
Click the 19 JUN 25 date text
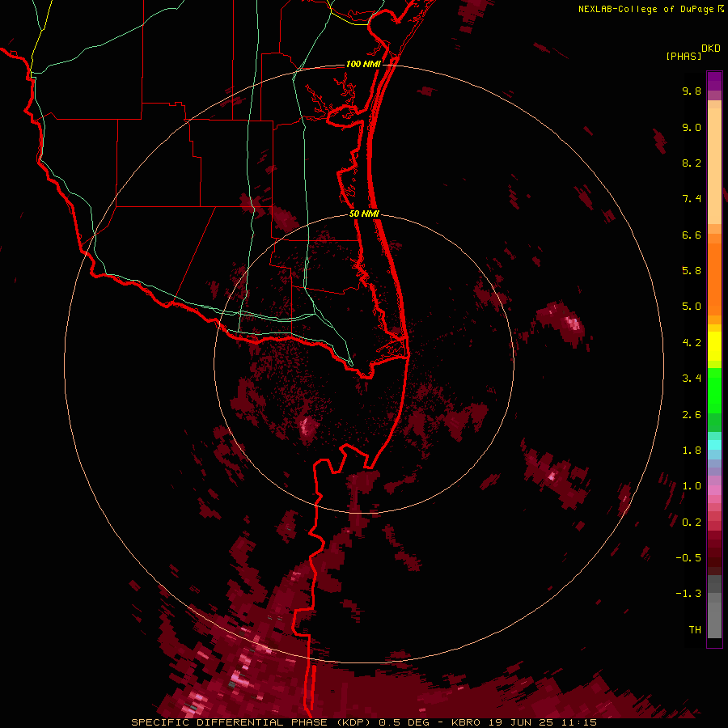[x=519, y=722]
